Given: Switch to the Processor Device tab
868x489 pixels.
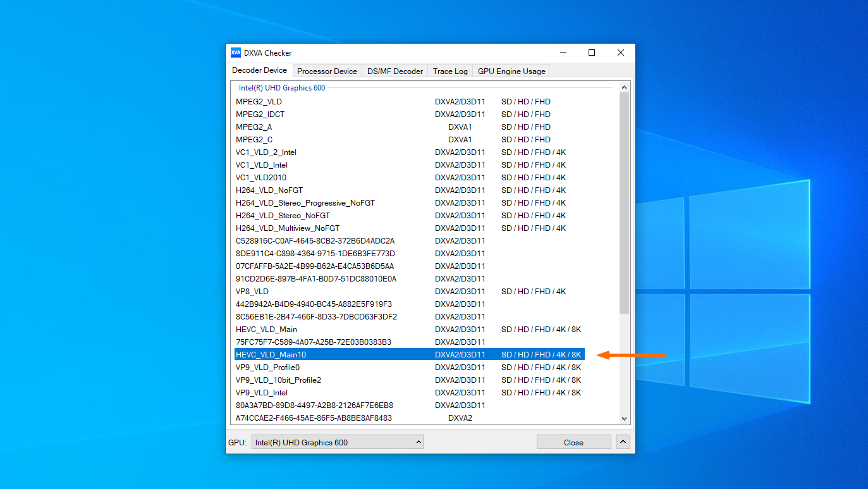Looking at the screenshot, I should [x=327, y=71].
